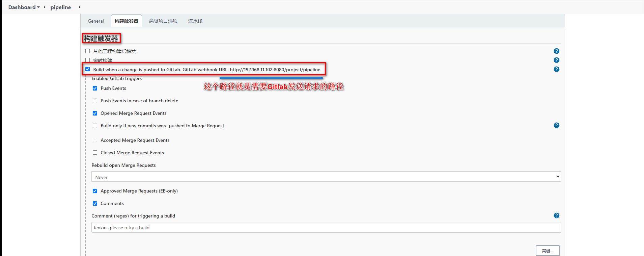The image size is (644, 256).
Task: Open the pipeline breadcrumb link
Action: click(x=61, y=7)
